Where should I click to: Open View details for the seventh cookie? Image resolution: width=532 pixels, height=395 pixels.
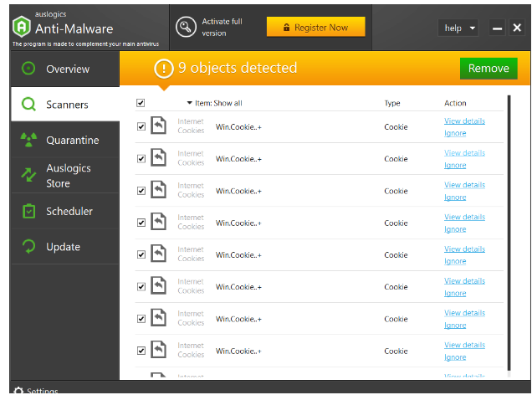click(464, 313)
